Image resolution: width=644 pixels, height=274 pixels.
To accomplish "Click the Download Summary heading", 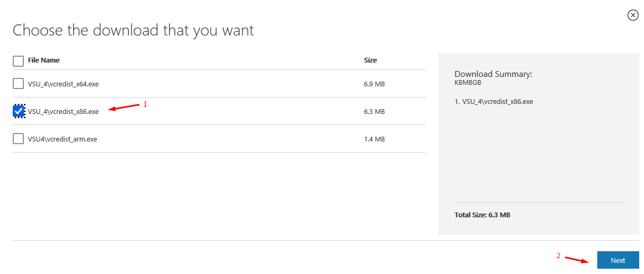I will (x=493, y=74).
